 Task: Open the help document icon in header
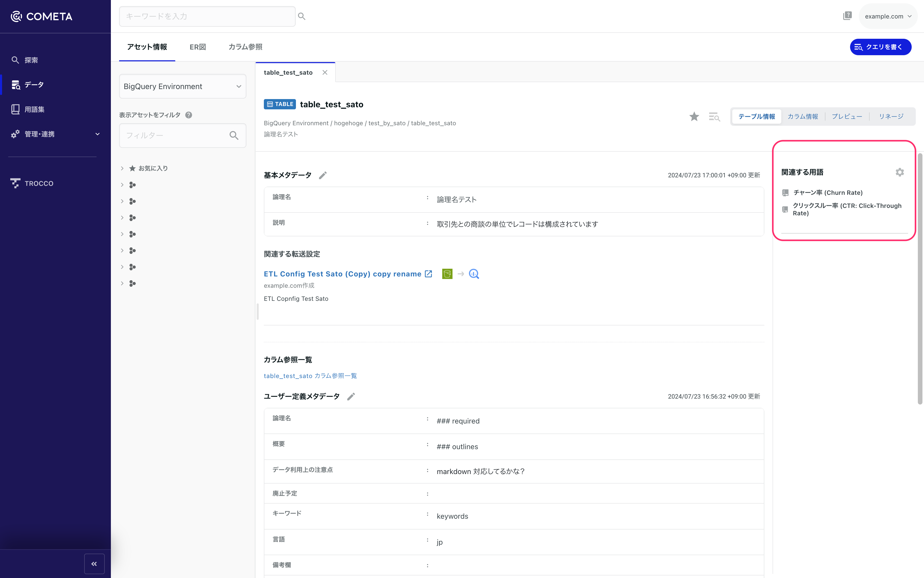(847, 16)
